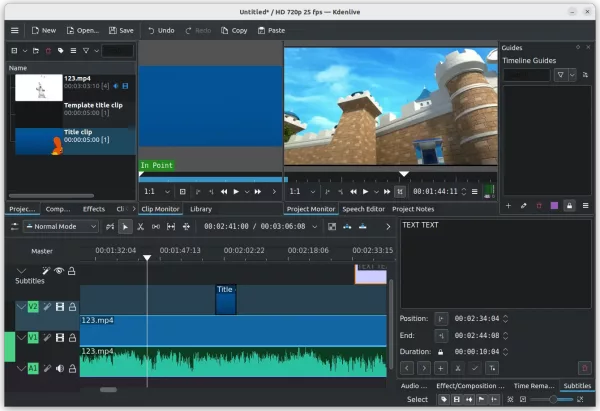
Task: Toggle the Subtitles track eye visibility
Action: (x=59, y=271)
